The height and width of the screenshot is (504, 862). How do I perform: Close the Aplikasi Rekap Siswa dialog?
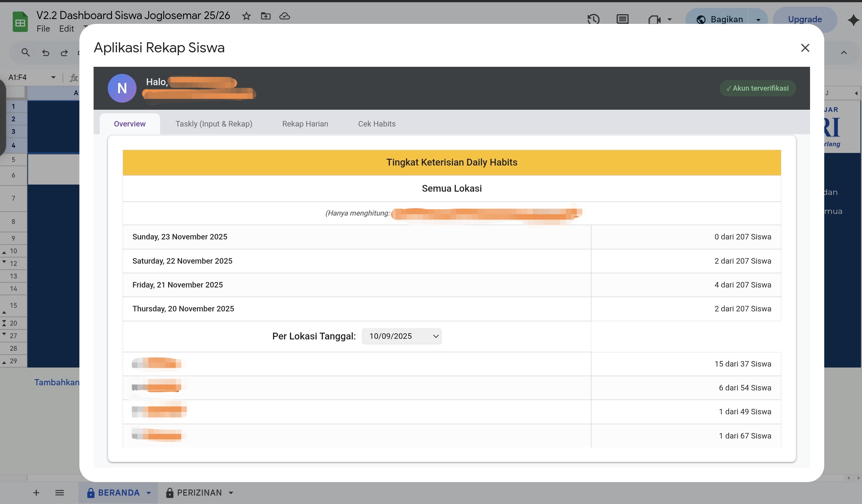click(x=805, y=48)
